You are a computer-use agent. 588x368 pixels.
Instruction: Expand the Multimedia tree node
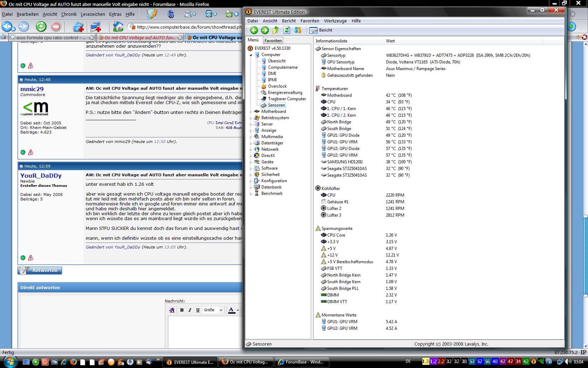point(251,137)
